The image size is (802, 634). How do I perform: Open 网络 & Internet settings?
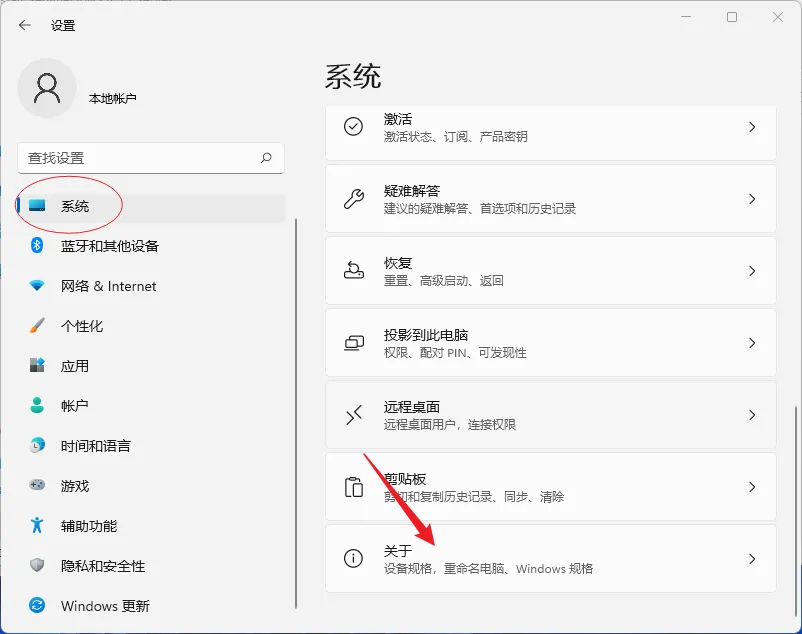coord(150,286)
